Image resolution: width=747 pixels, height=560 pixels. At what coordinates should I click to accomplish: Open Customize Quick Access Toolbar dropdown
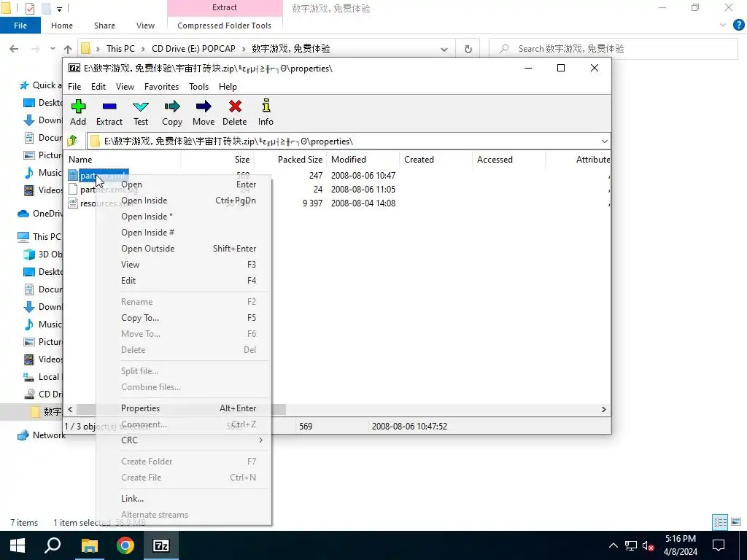click(x=59, y=9)
